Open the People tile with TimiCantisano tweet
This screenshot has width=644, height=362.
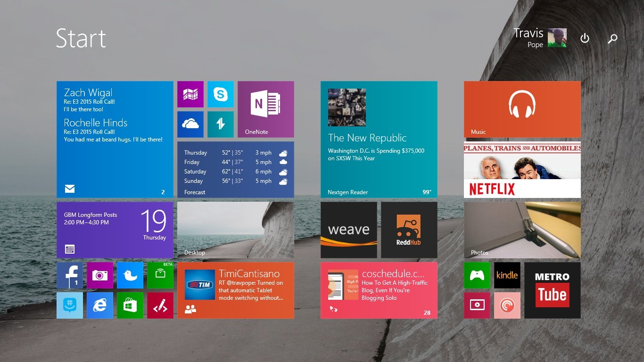coord(236,290)
